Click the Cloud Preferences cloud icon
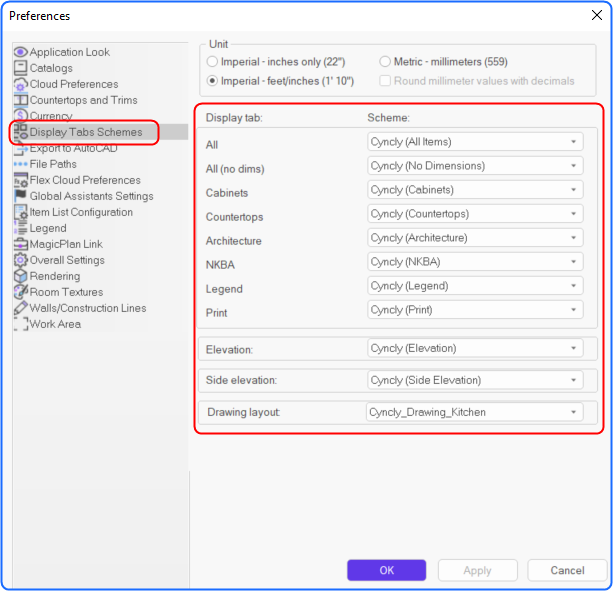613x591 pixels. click(21, 84)
